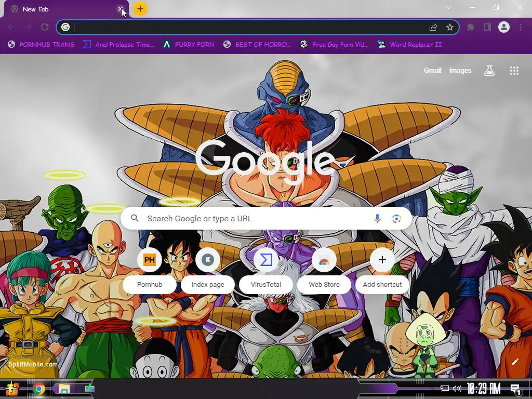Open Search Labs flask icon
The height and width of the screenshot is (399, 532).
[489, 70]
